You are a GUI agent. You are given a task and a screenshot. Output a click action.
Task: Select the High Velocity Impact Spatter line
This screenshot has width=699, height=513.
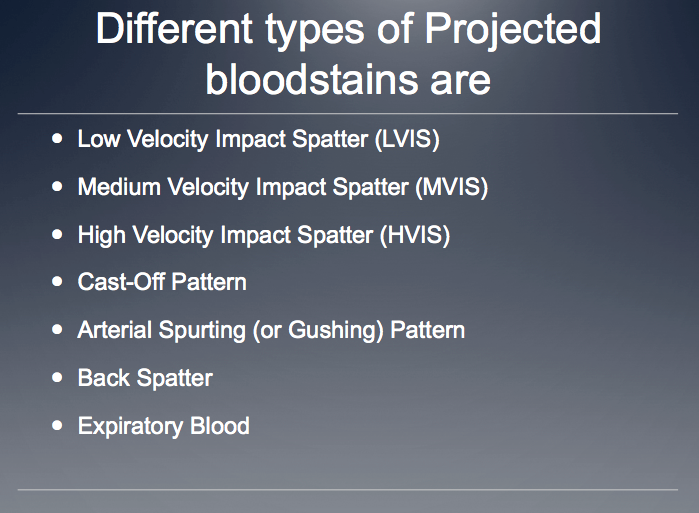coord(263,235)
